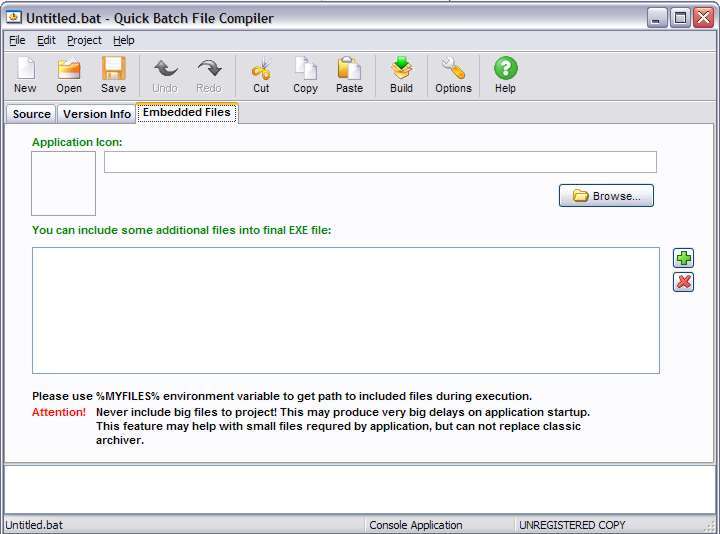Click the application icon preview box

pyautogui.click(x=63, y=183)
